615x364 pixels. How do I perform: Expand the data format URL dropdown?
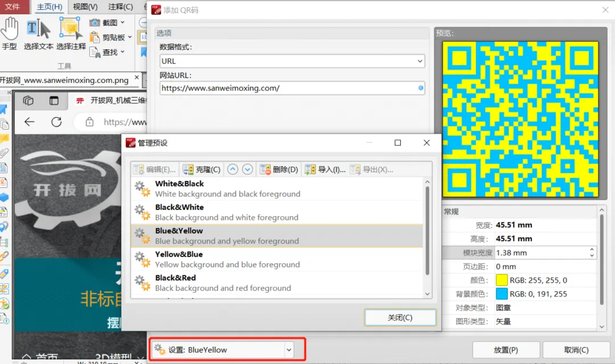click(420, 61)
